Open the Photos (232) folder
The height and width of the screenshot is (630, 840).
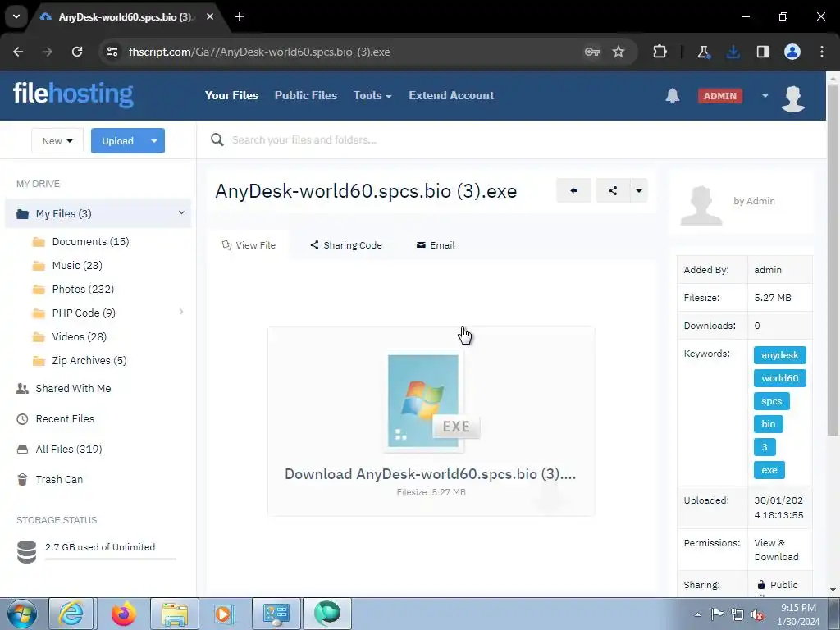pos(83,290)
